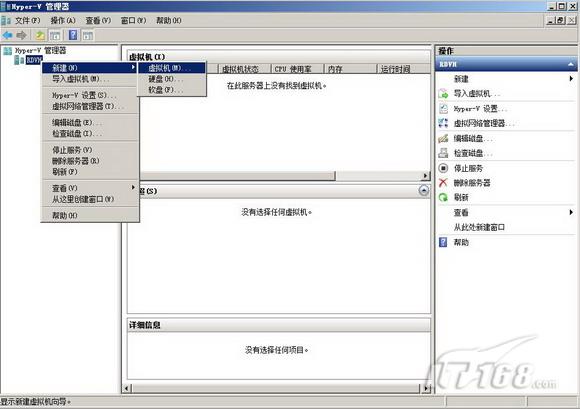Click the 虚拟机状态 column header
This screenshot has height=409, width=580.
tap(244, 69)
